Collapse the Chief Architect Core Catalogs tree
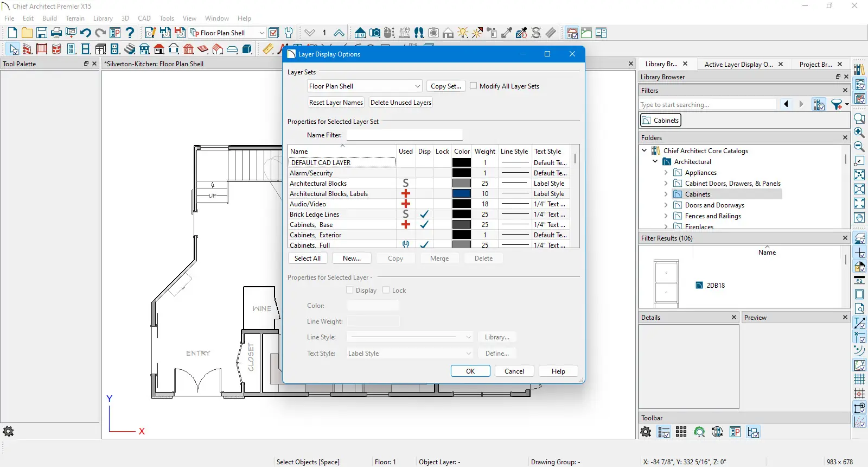Image resolution: width=868 pixels, height=467 pixels. 644,151
